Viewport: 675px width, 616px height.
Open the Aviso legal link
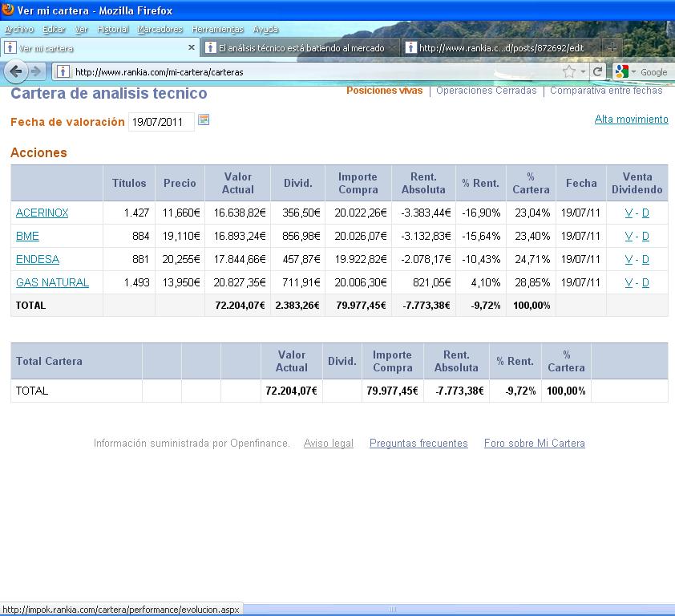(329, 443)
